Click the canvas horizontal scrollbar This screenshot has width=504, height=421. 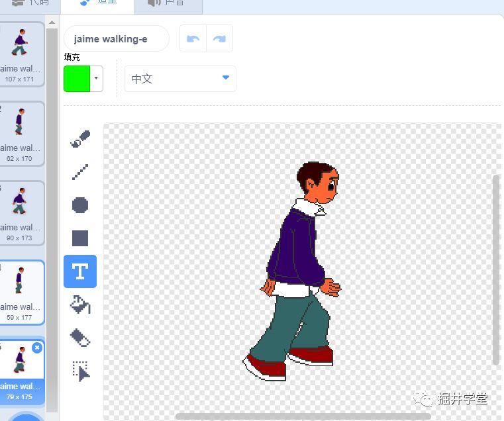(303, 416)
